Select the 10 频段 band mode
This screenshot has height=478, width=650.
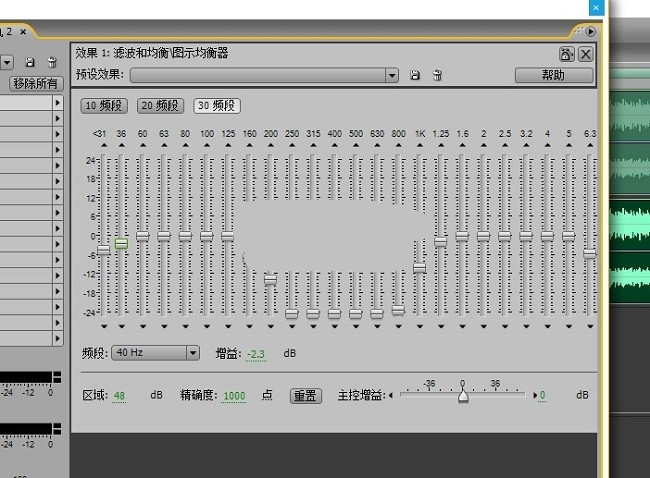[104, 106]
